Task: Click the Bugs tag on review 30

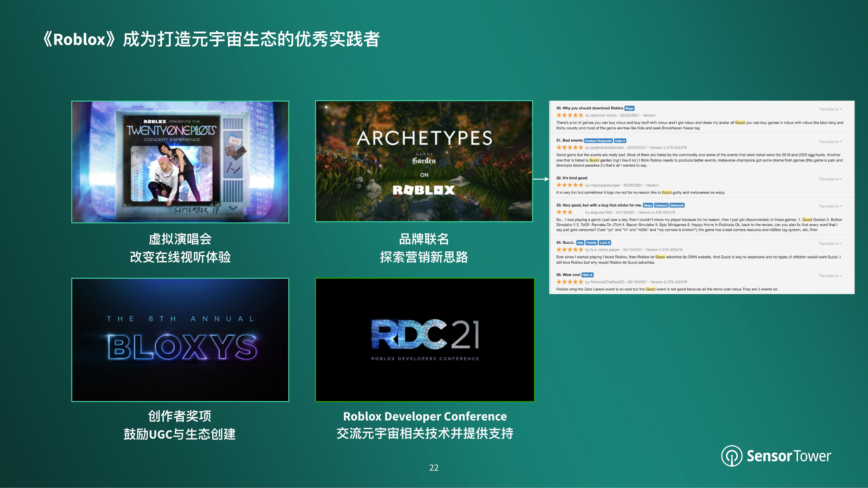Action: click(x=629, y=108)
